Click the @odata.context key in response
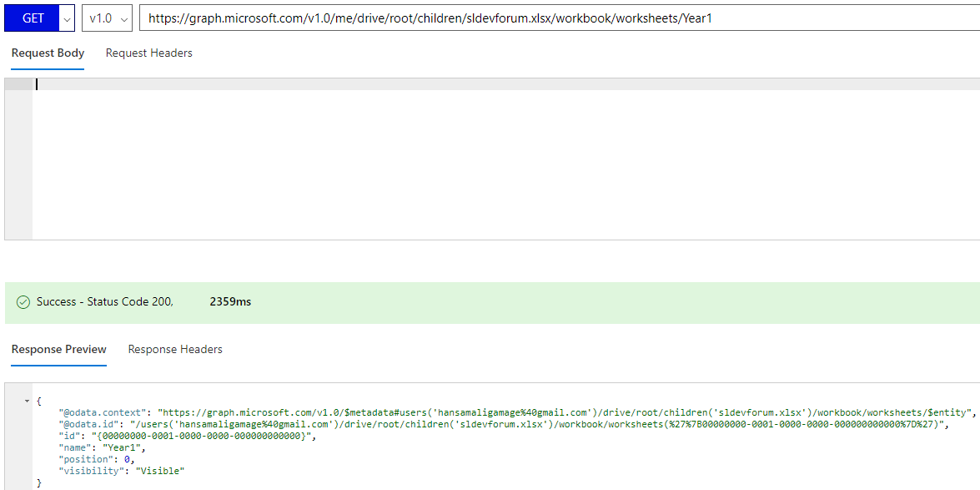 click(102, 412)
